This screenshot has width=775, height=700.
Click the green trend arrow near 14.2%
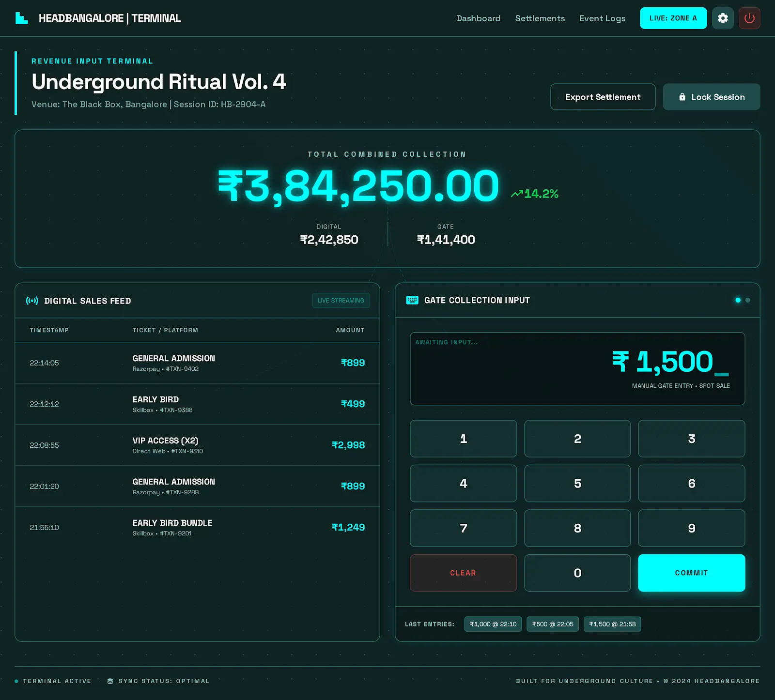(x=516, y=194)
